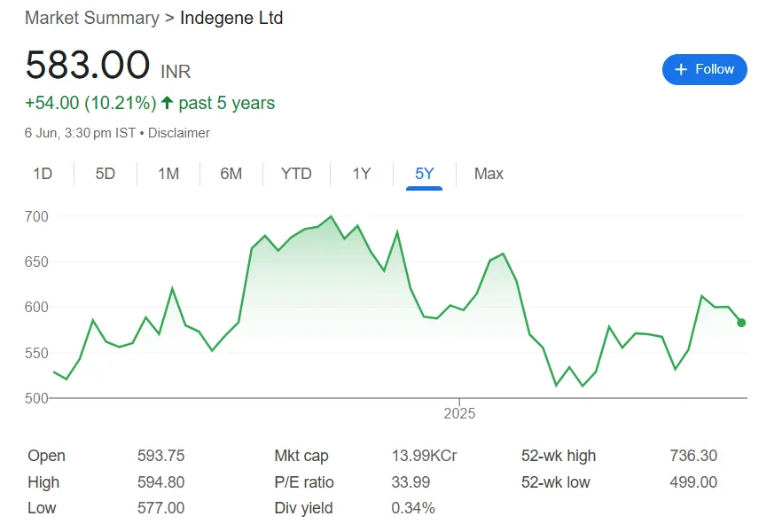Viewport: 782px width, 532px height.
Task: Click the 52-wk high value 736.30
Action: click(693, 455)
